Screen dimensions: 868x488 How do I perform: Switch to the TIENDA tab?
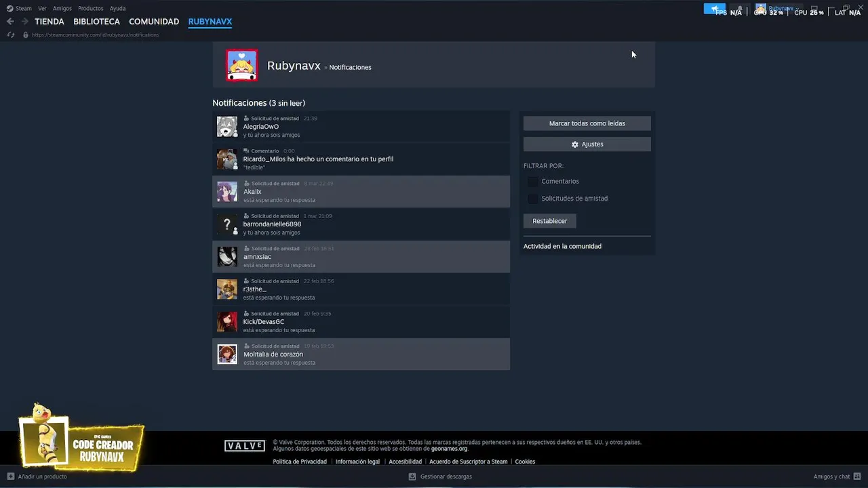50,22
